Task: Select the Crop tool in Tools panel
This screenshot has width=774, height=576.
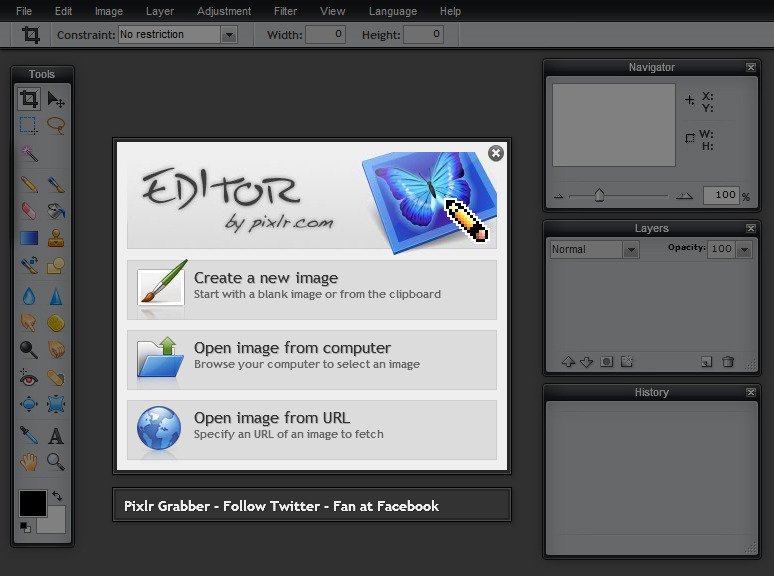Action: click(29, 99)
